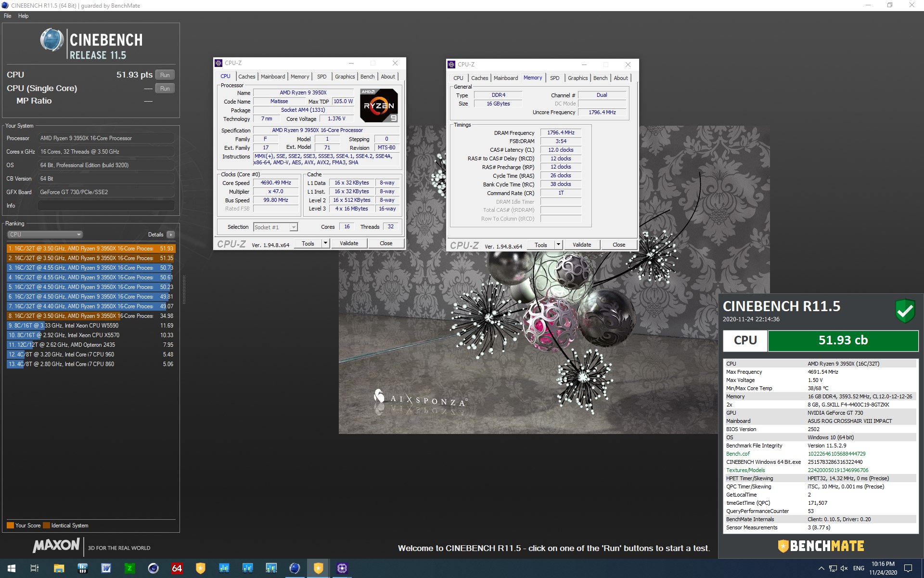
Task: Show hidden system tray icons
Action: tap(821, 568)
